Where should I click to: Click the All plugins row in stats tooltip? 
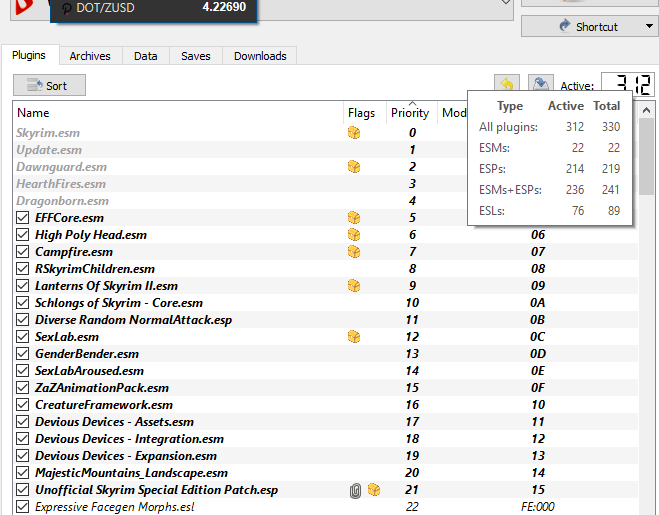(549, 127)
